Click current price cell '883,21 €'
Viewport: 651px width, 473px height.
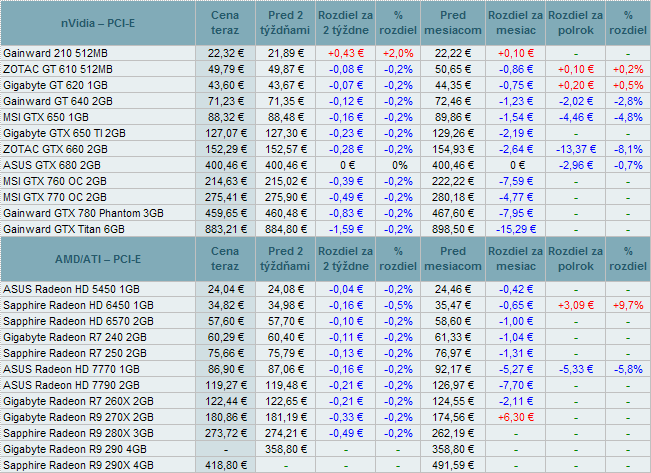tap(226, 229)
